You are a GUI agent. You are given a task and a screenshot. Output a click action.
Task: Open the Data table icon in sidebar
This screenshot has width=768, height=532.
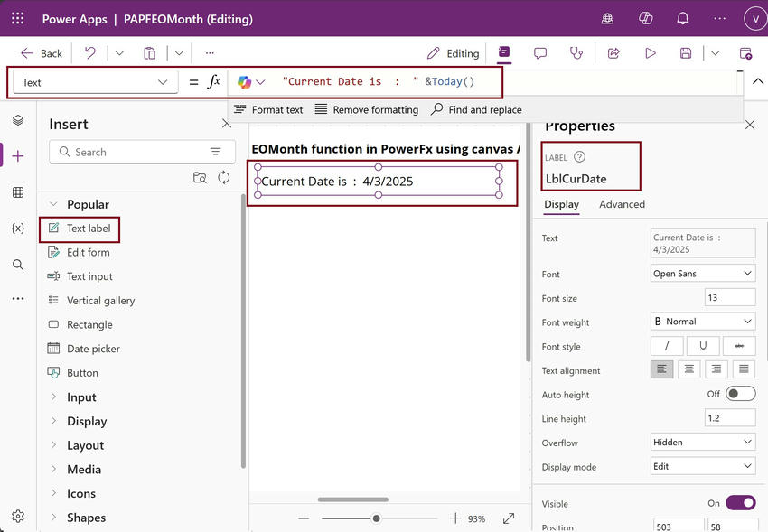[x=18, y=192]
